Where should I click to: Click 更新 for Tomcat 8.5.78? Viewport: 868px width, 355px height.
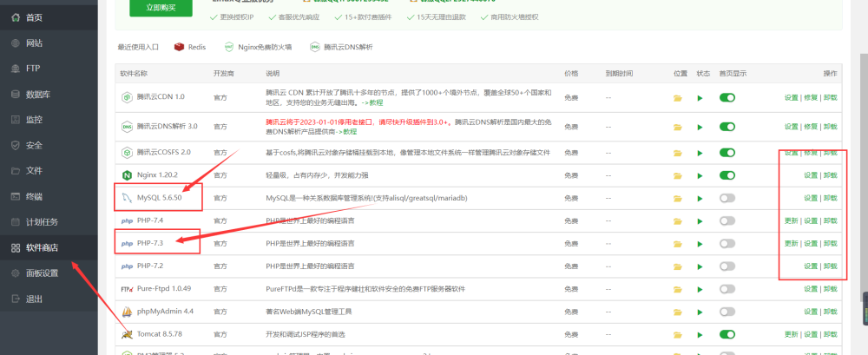(791, 334)
